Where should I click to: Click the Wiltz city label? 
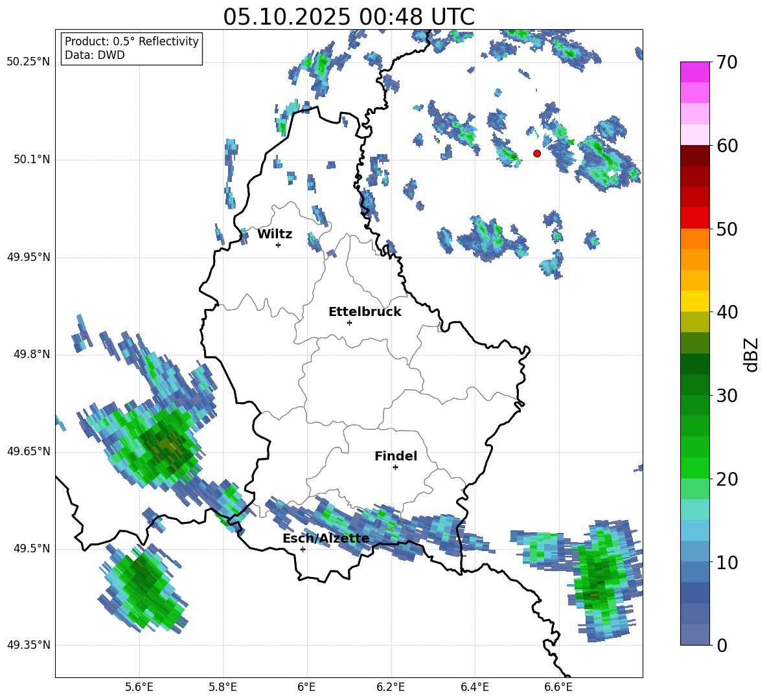pos(275,234)
